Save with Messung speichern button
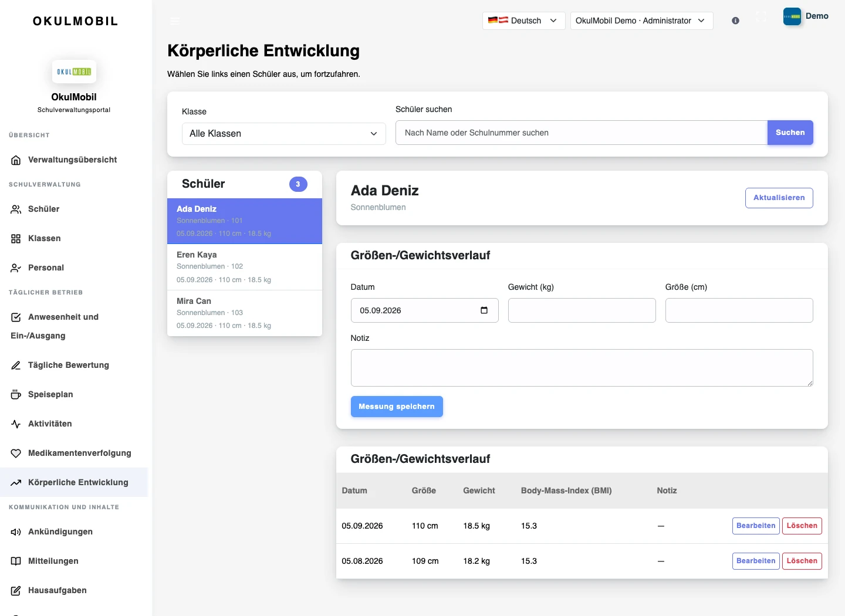 pos(397,407)
